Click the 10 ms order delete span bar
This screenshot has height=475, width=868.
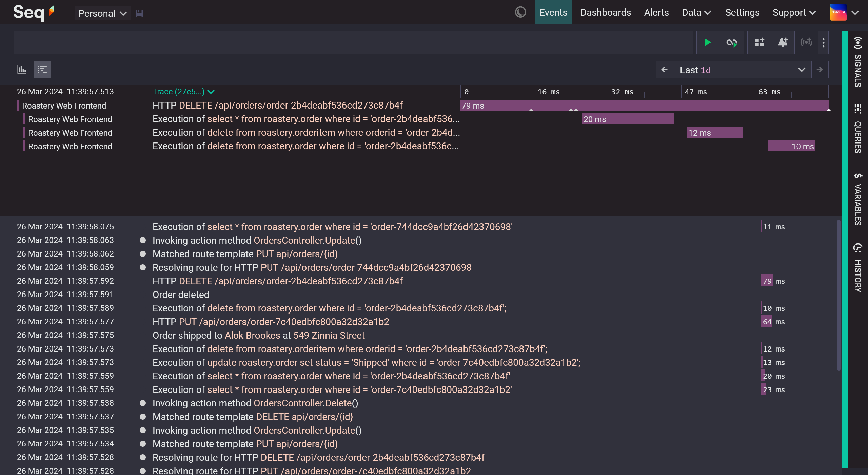tap(792, 146)
